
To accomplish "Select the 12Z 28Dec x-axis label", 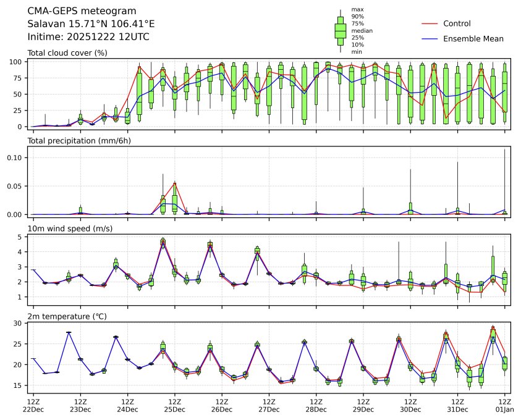I will [x=316, y=405].
